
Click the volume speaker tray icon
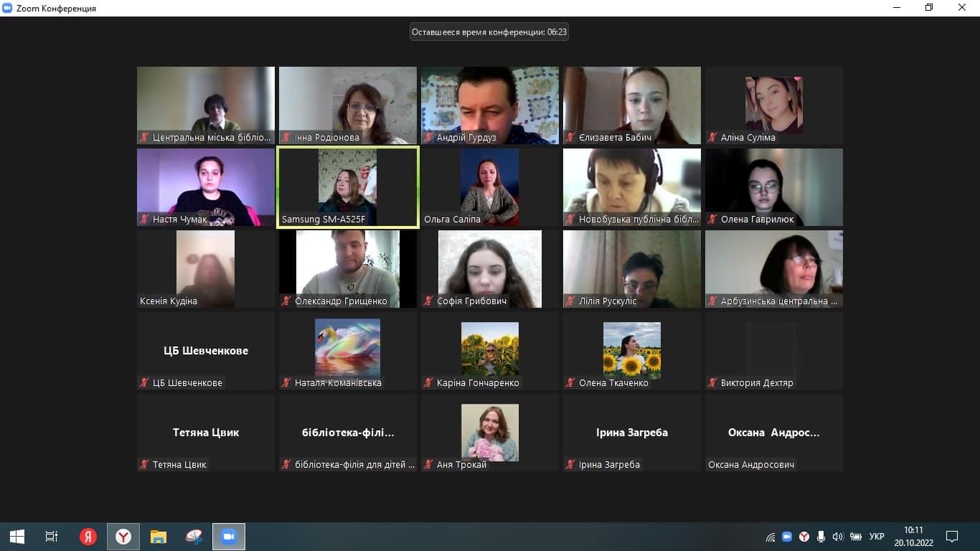point(837,537)
